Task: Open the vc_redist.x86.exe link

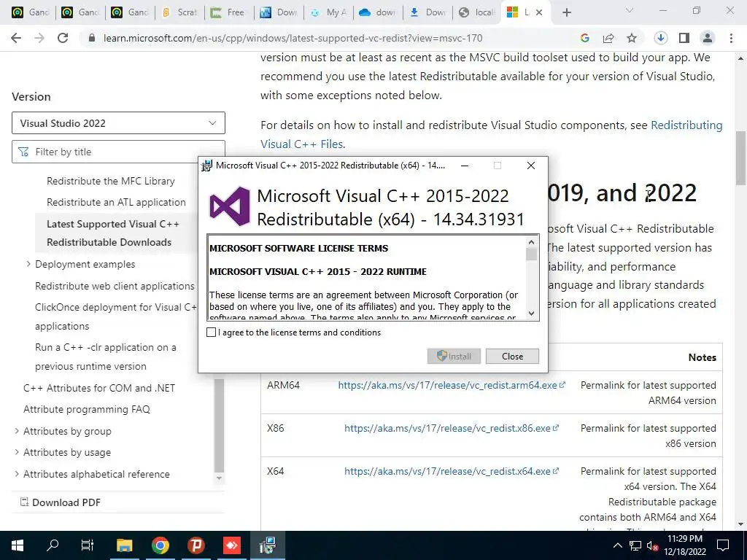Action: (x=452, y=428)
